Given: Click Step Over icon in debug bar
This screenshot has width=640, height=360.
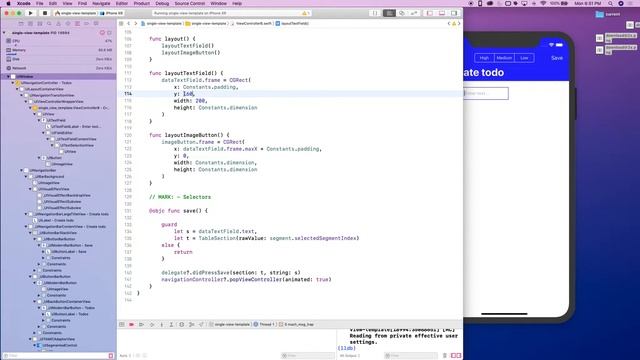Looking at the screenshot, I should 152,324.
